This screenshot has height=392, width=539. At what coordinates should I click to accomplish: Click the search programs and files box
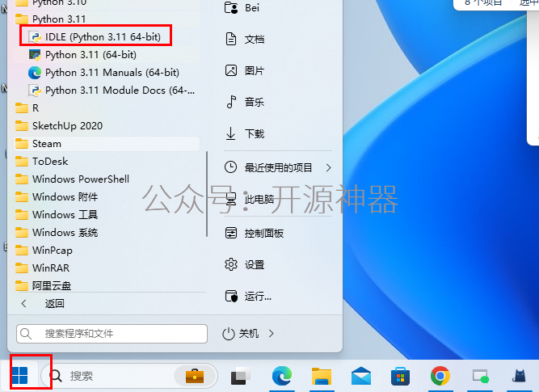pyautogui.click(x=112, y=334)
